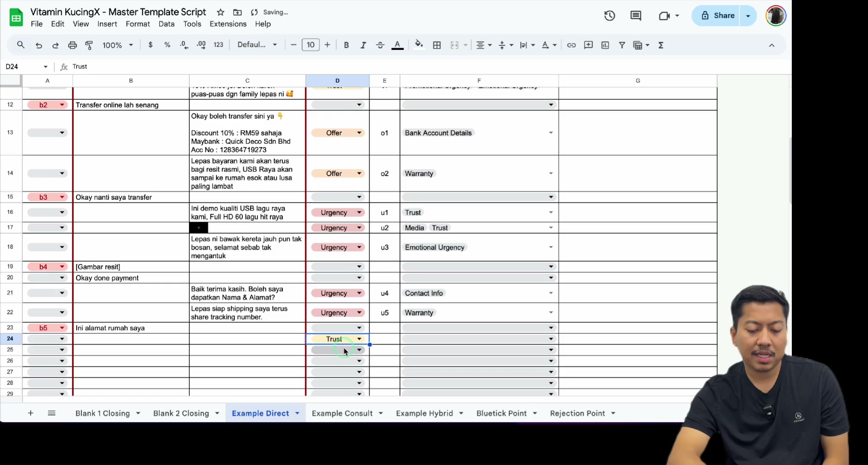Add a new sheet with plus button
The image size is (868, 465).
[x=31, y=413]
